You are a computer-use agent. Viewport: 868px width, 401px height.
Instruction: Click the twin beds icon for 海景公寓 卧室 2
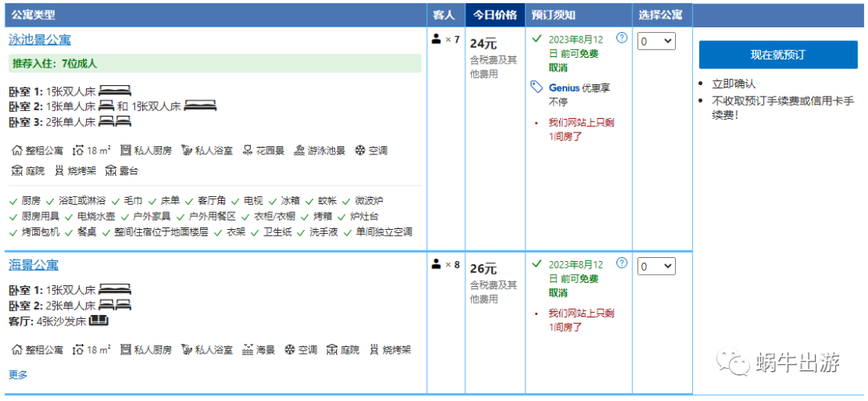click(x=115, y=305)
